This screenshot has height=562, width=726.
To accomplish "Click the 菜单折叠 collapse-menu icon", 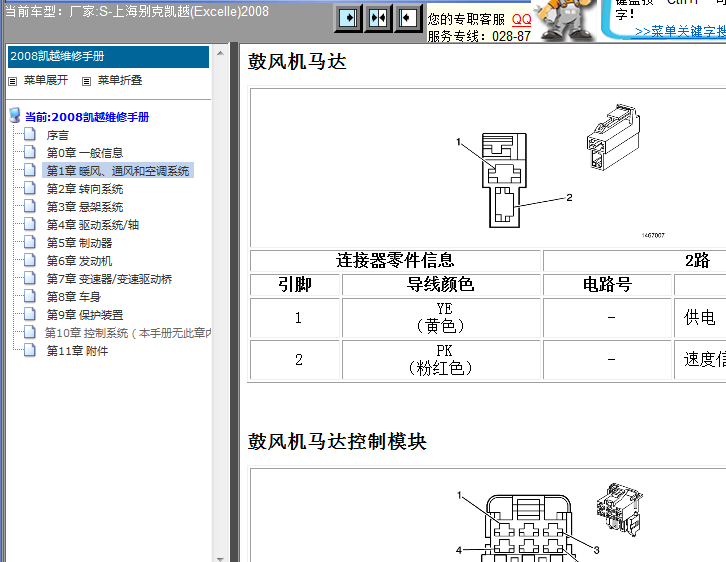I will pyautogui.click(x=86, y=81).
